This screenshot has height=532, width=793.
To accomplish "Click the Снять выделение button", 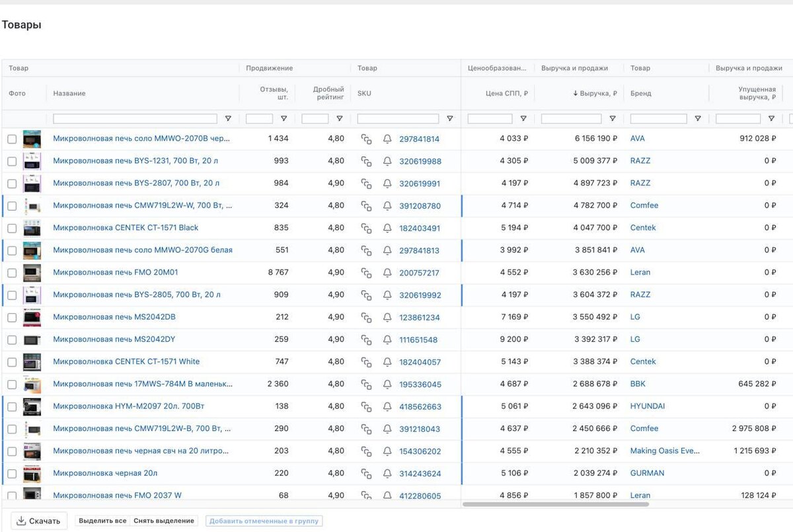I will point(164,521).
